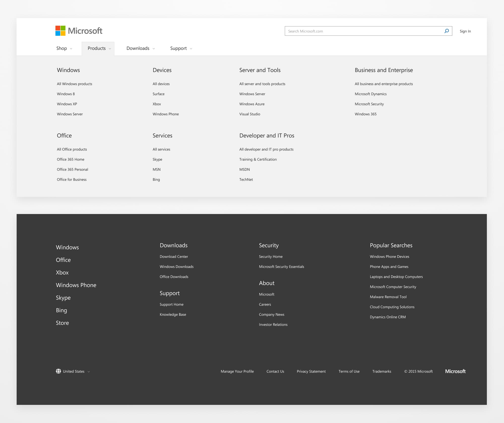Open Download Center in footer
This screenshot has height=423, width=504.
174,257
